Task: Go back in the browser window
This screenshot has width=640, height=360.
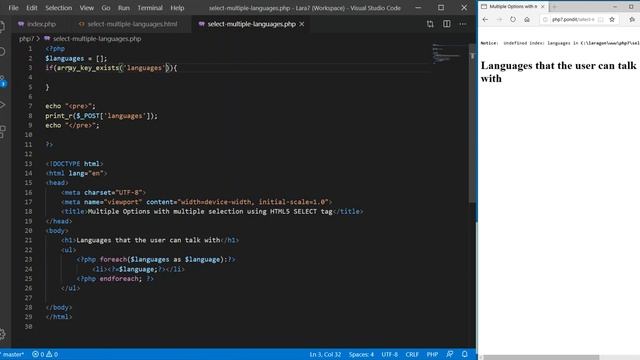Action: [x=485, y=19]
